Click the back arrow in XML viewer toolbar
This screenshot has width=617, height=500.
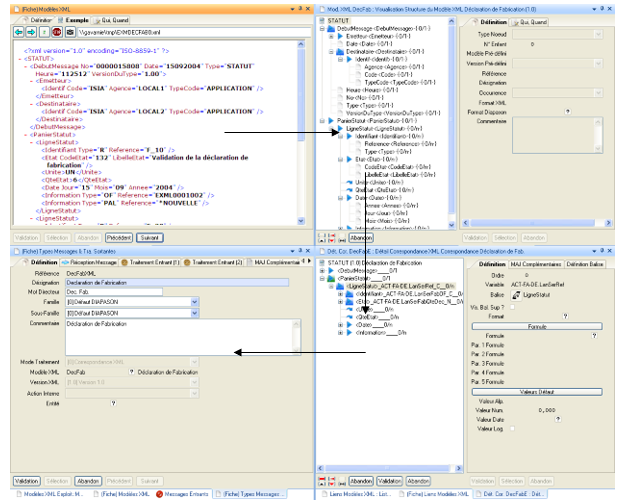[x=20, y=31]
